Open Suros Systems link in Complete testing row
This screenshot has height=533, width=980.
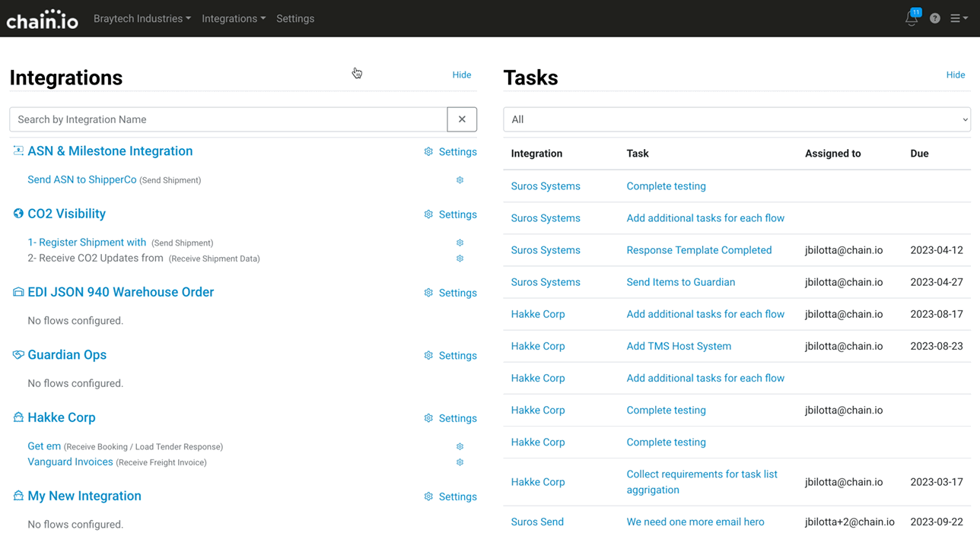[546, 186]
